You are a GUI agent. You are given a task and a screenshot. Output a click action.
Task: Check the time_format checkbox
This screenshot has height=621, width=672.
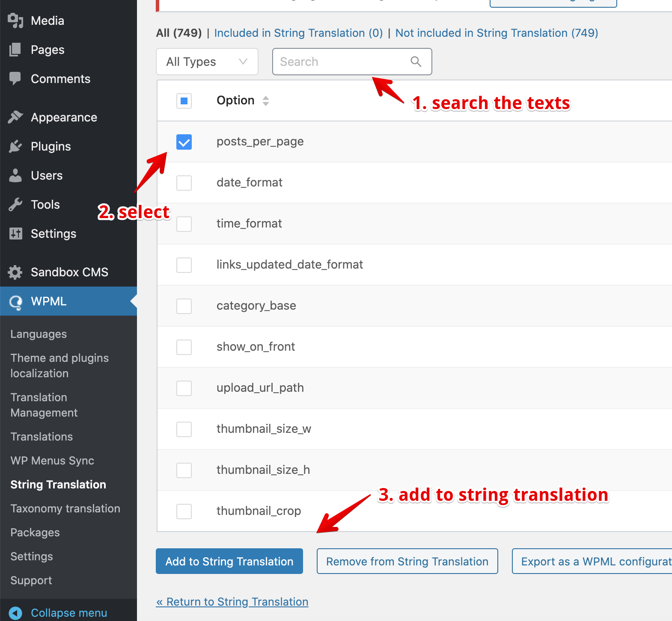point(184,224)
